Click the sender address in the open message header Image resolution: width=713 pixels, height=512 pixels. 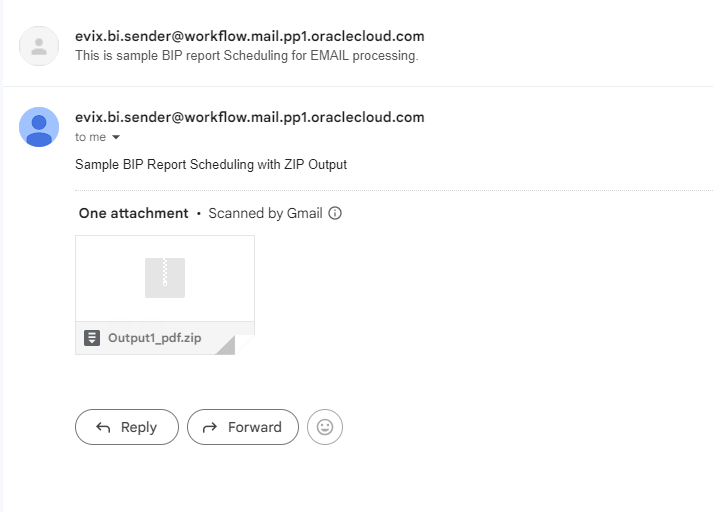250,117
